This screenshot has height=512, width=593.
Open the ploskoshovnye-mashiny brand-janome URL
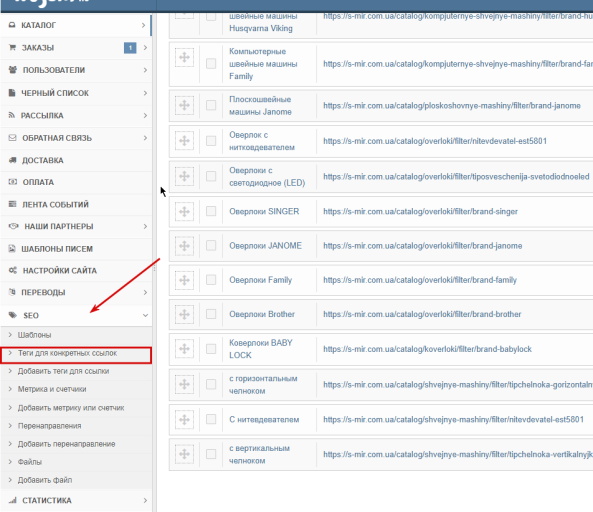point(452,106)
